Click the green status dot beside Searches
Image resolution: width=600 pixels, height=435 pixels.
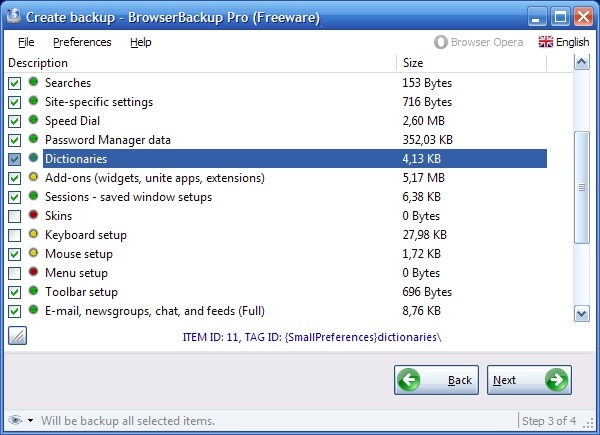34,81
